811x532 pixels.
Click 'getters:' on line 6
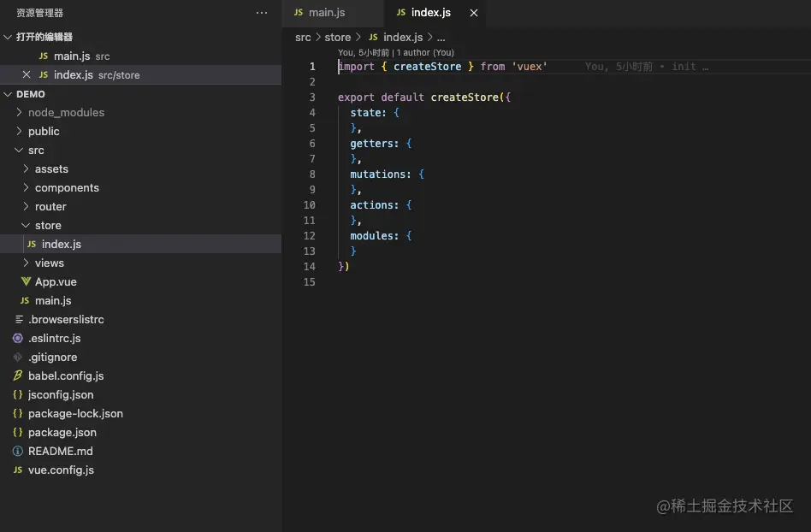pyautogui.click(x=375, y=143)
